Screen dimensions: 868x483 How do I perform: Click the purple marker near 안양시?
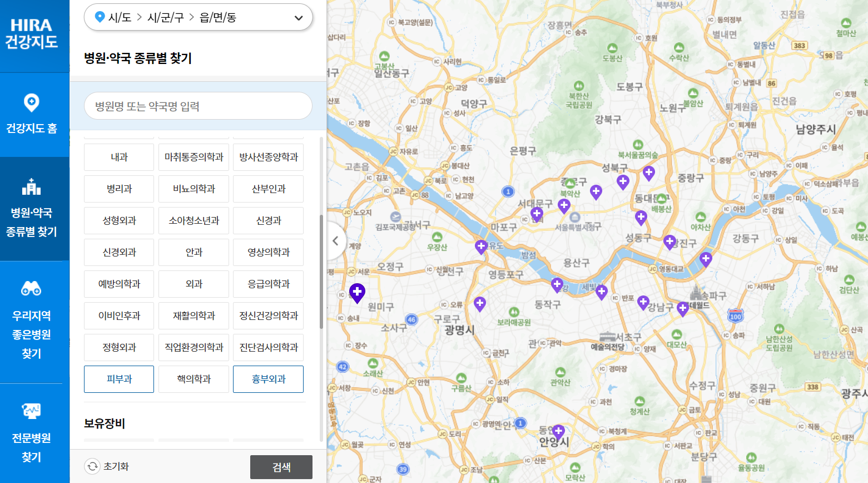click(558, 430)
